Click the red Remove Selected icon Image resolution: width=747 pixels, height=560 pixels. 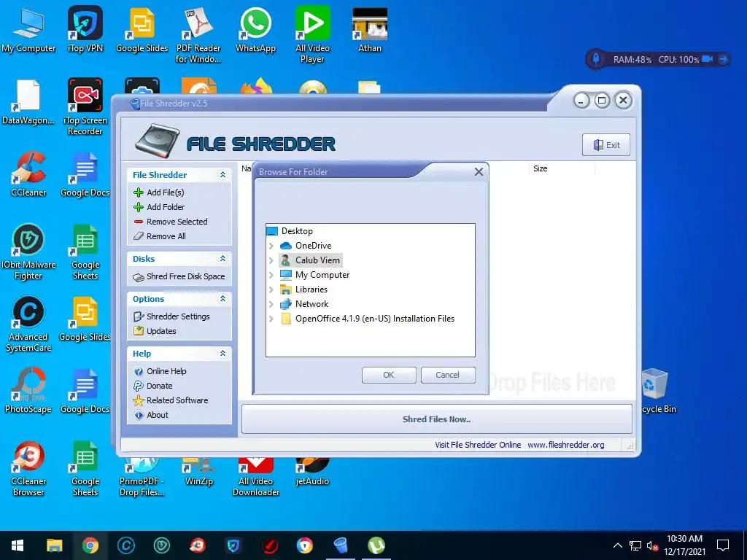(139, 222)
